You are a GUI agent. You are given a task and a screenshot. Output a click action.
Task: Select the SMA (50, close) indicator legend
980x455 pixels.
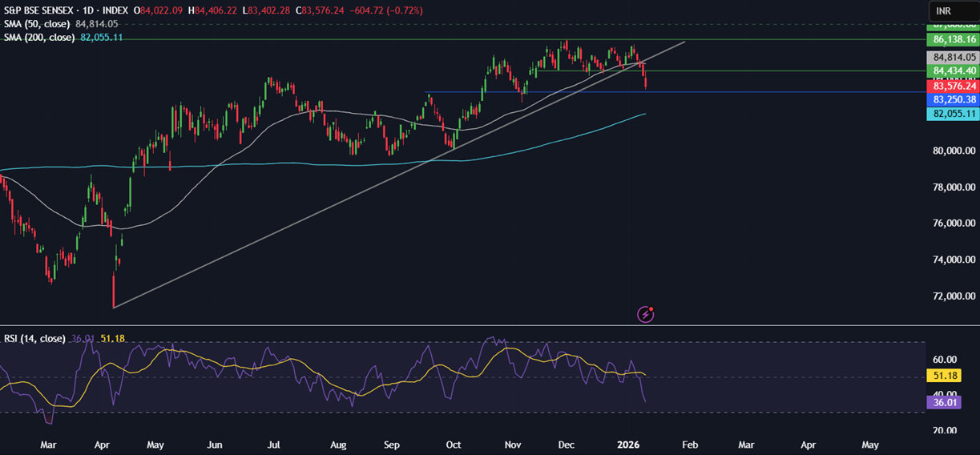37,24
